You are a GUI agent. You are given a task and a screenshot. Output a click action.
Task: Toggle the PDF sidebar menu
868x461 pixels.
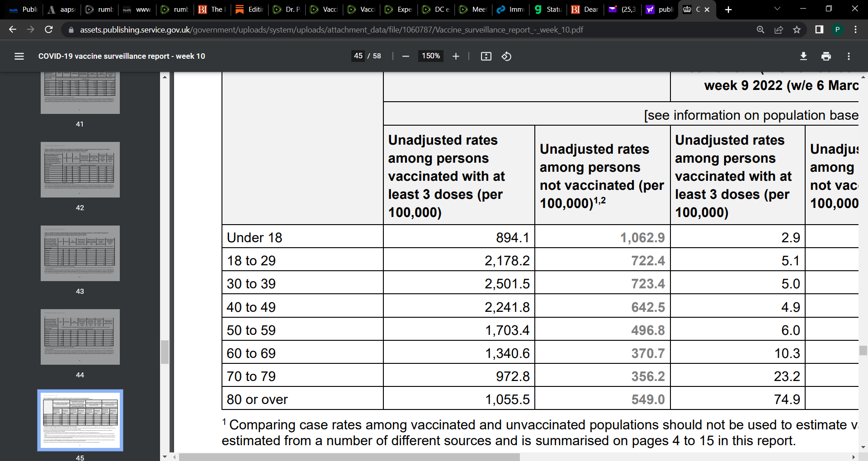19,56
